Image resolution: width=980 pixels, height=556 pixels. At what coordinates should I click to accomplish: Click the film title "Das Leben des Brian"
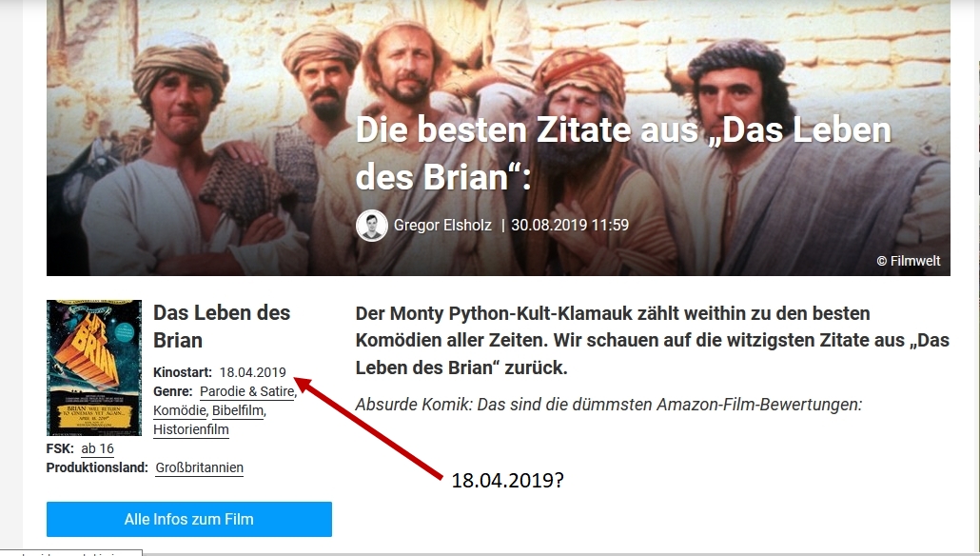222,327
